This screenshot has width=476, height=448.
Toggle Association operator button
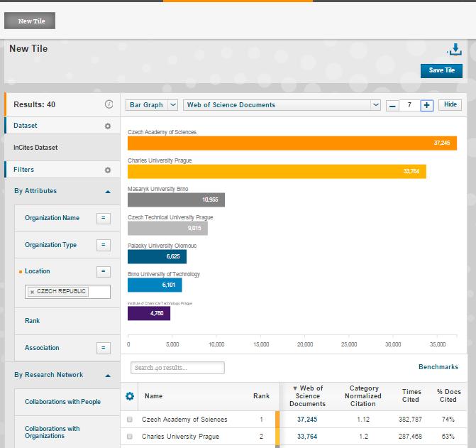pyautogui.click(x=103, y=348)
